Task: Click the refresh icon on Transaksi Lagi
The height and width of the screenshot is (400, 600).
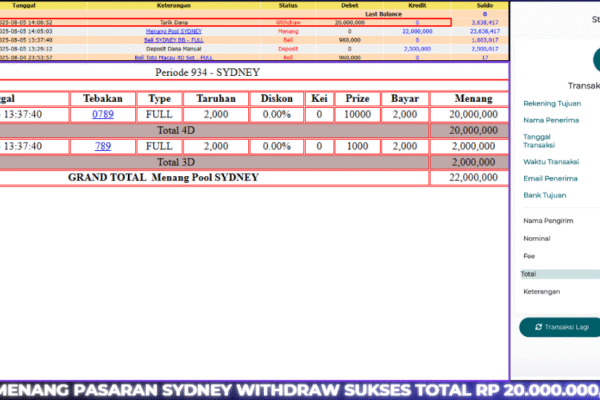Action: (538, 327)
